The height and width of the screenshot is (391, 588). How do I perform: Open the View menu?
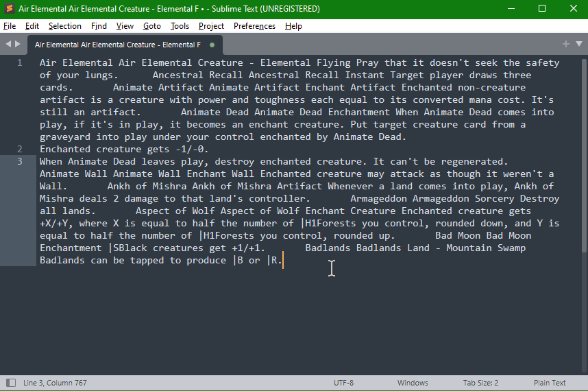pos(125,26)
